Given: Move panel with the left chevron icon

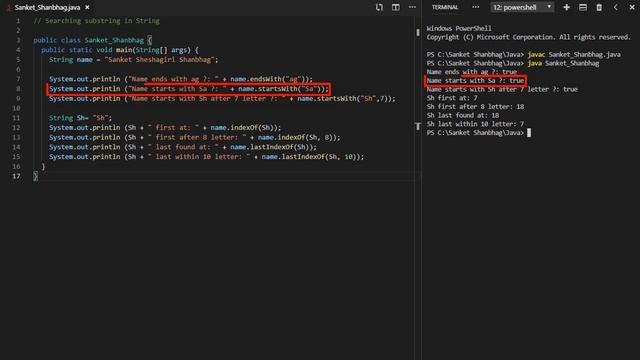Looking at the screenshot, I should tap(616, 7).
